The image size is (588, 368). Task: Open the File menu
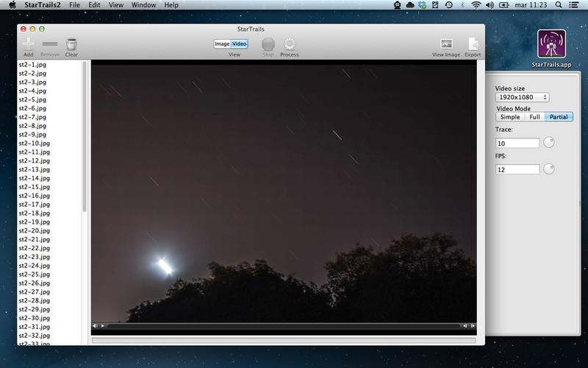[x=74, y=5]
